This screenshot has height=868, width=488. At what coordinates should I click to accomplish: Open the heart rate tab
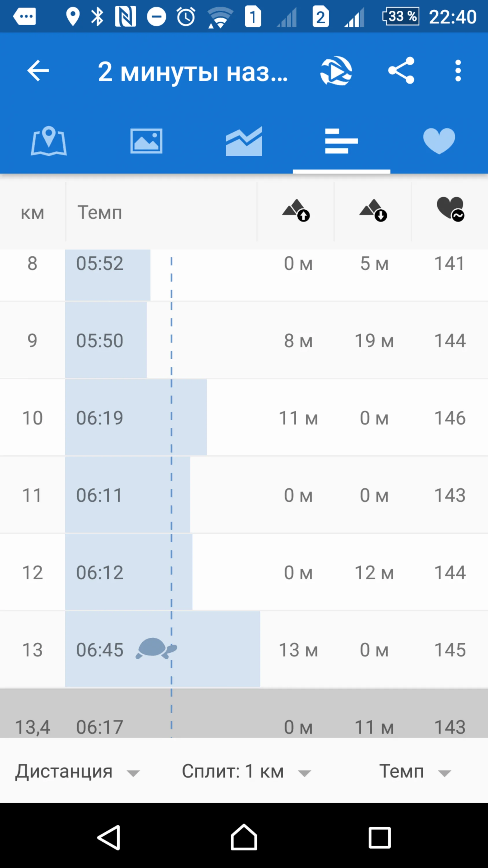click(439, 141)
